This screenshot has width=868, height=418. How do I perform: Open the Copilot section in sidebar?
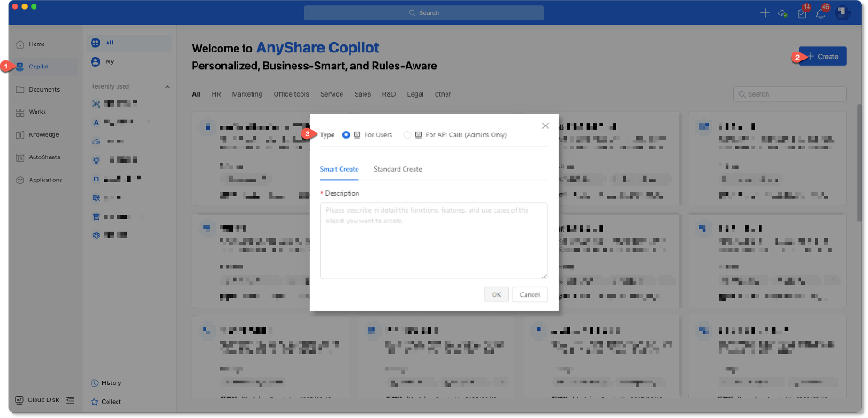37,67
